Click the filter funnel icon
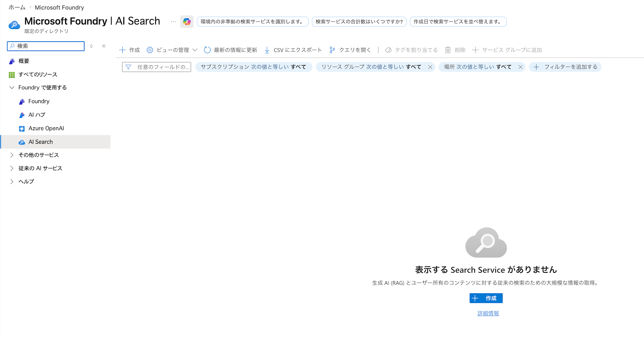 [128, 67]
